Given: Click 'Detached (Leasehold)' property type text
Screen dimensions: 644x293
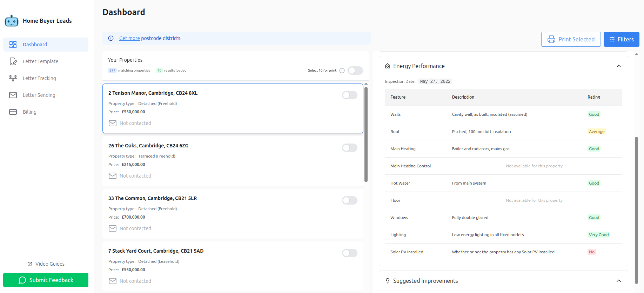Looking at the screenshot, I should click(x=159, y=261).
